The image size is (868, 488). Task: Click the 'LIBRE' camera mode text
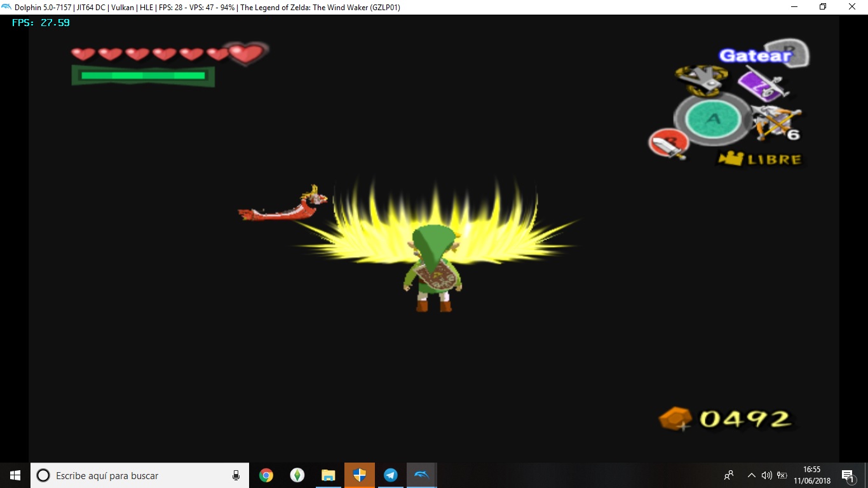pyautogui.click(x=775, y=159)
